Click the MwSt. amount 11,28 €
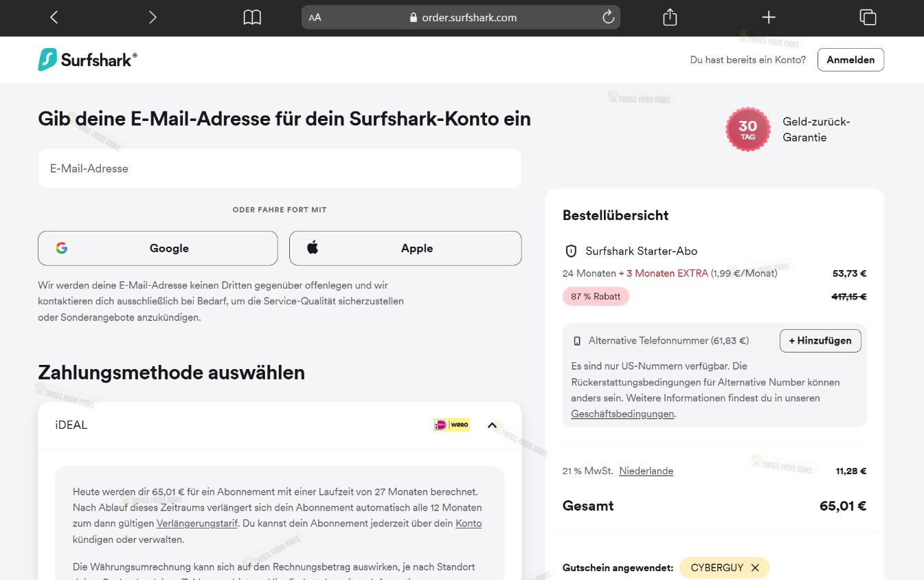 point(851,471)
